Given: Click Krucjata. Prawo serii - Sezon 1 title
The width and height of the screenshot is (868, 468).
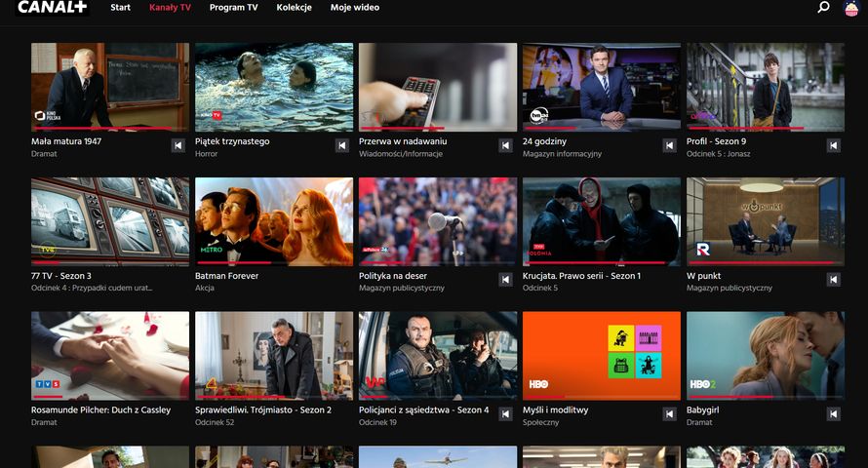Looking at the screenshot, I should pyautogui.click(x=582, y=276).
